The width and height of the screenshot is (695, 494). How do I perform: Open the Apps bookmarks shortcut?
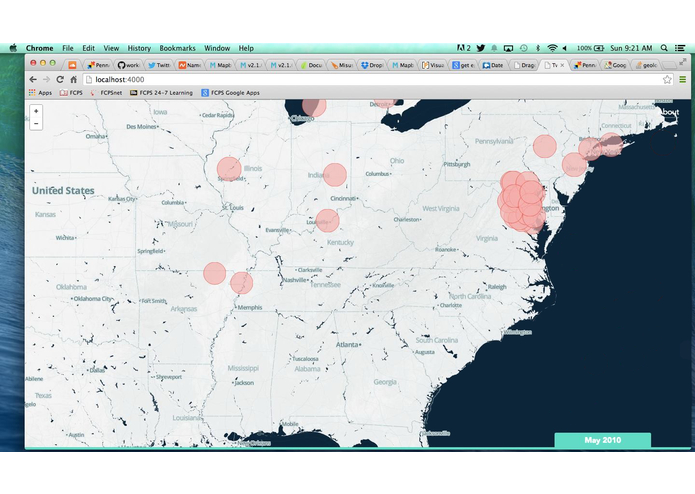point(40,93)
